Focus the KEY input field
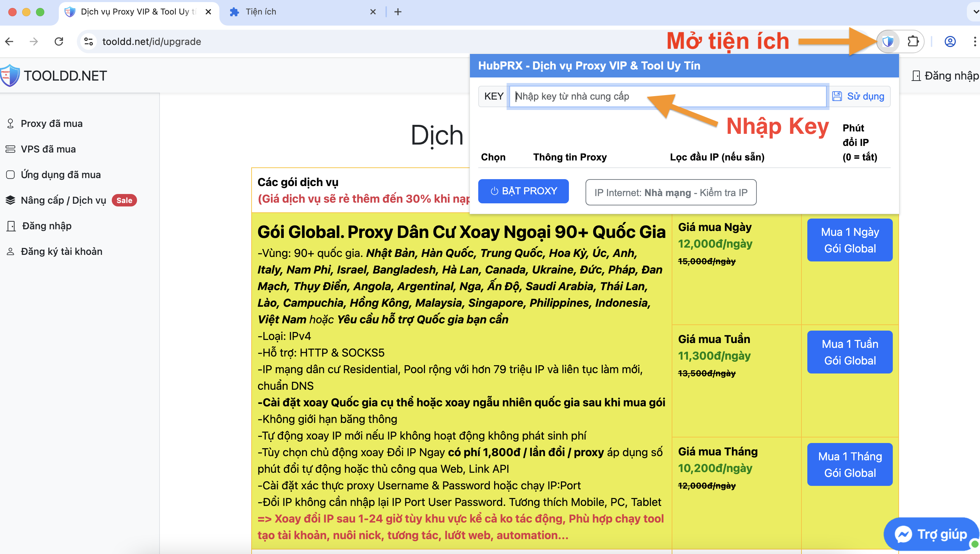Screen dimensions: 980x554 point(667,96)
